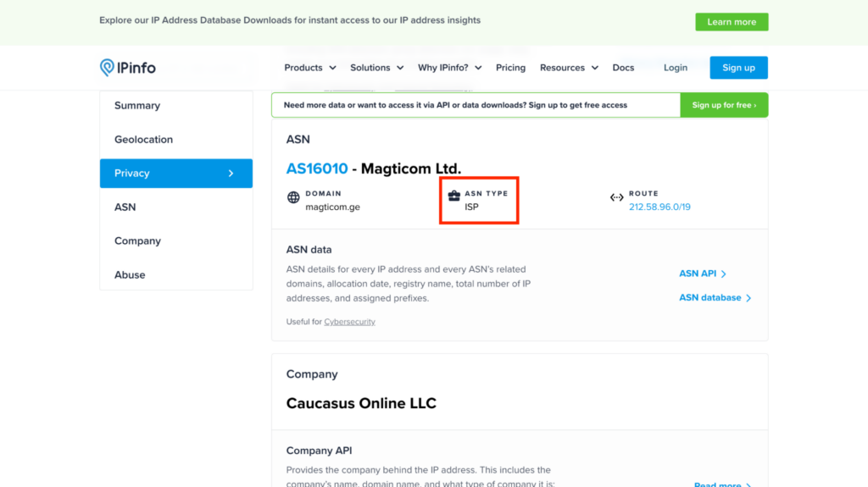Select Geolocation in the sidebar
This screenshot has width=868, height=487.
pyautogui.click(x=176, y=140)
